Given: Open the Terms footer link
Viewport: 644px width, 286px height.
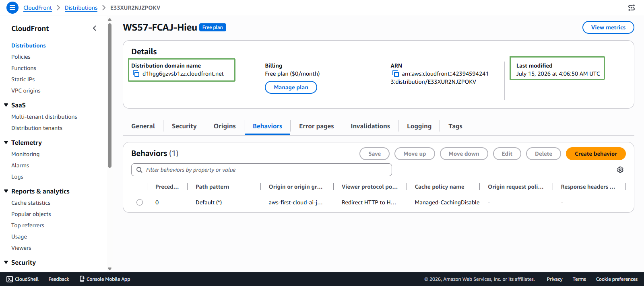Looking at the screenshot, I should pyautogui.click(x=579, y=279).
